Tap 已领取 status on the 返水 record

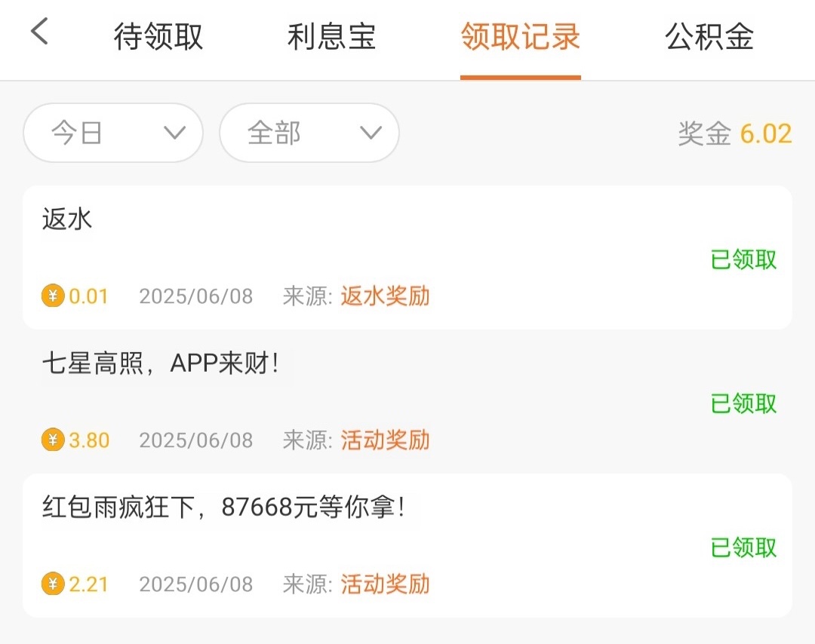point(743,259)
